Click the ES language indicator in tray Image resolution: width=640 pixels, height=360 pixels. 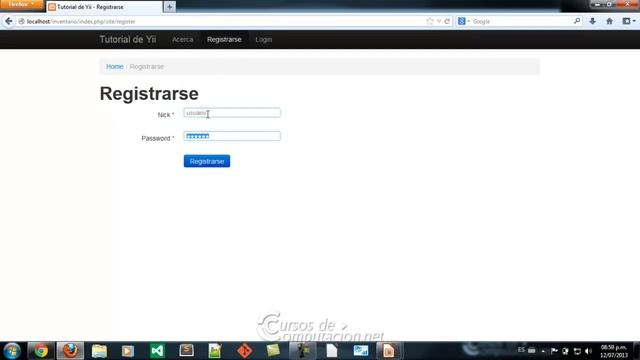click(x=521, y=350)
